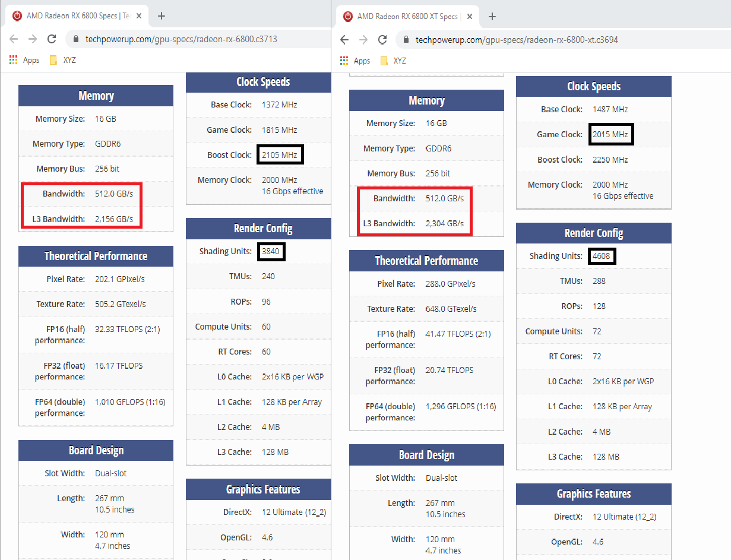
Task: Reload the left RX 6800 page
Action: coord(52,39)
